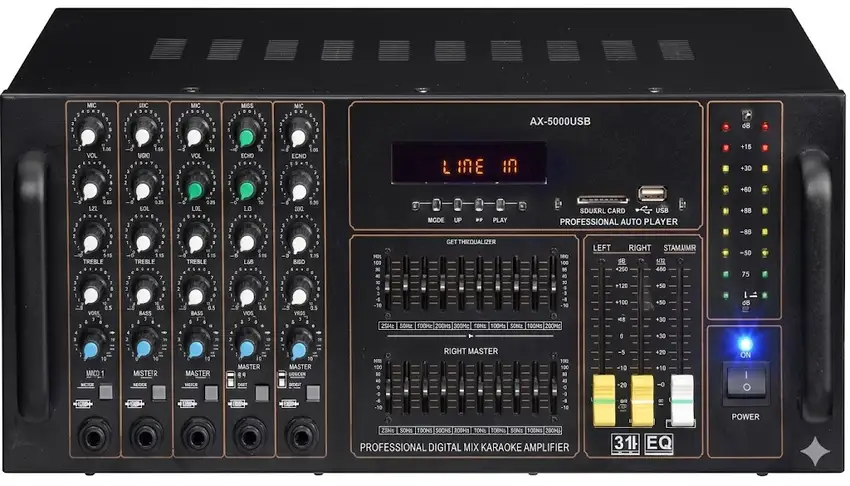The width and height of the screenshot is (850, 486).
Task: Click the last 200Hz slider in upper equalizer
Action: pyautogui.click(x=553, y=284)
